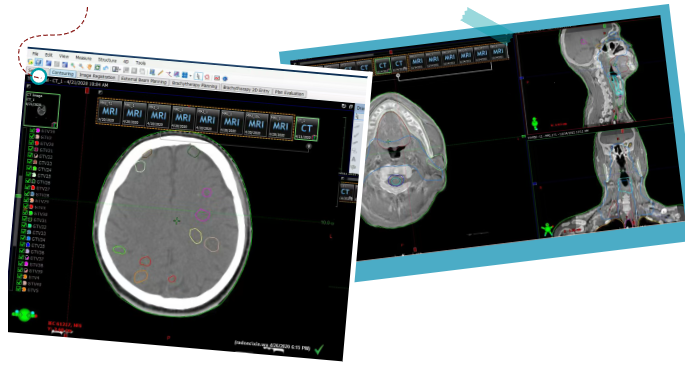The image size is (687, 367).
Task: Select the CT Image thumbnail at top-left
Action: tap(42, 110)
